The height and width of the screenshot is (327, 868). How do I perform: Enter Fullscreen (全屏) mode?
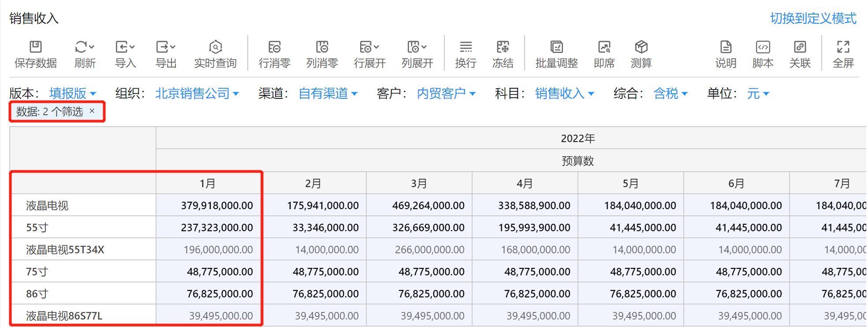[x=843, y=47]
